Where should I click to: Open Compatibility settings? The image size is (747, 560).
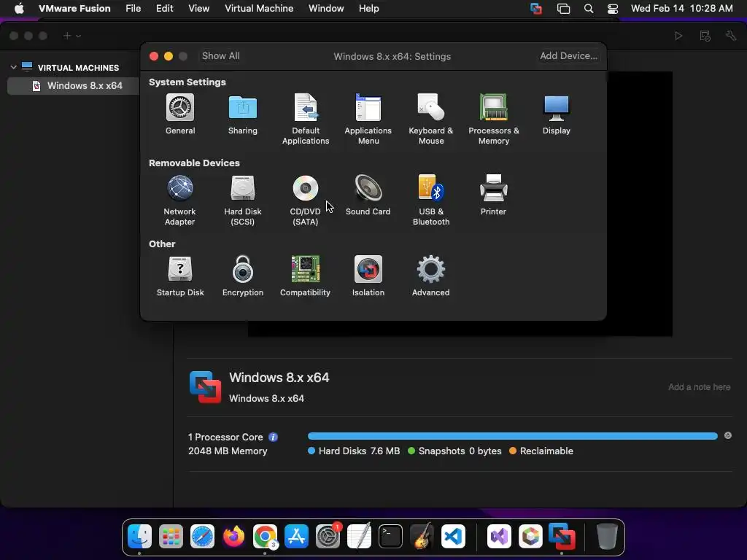[305, 276]
